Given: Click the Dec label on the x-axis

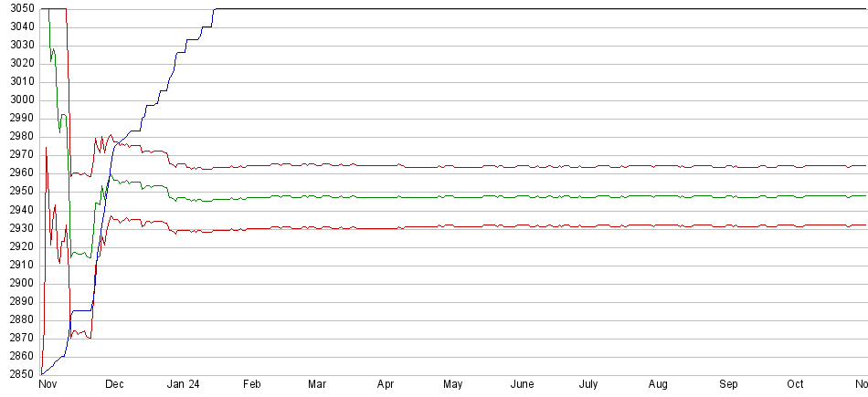Looking at the screenshot, I should tap(114, 385).
